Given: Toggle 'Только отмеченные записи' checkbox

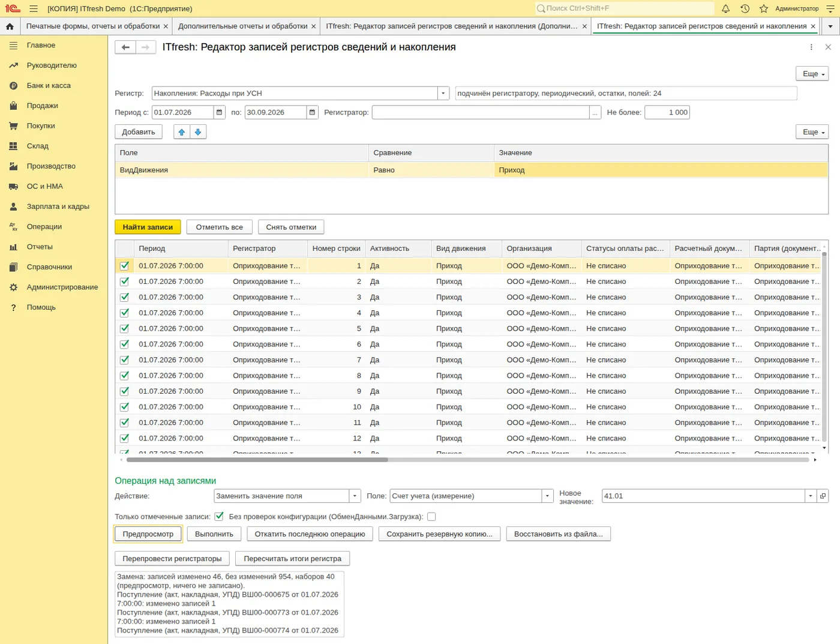Looking at the screenshot, I should coord(219,517).
